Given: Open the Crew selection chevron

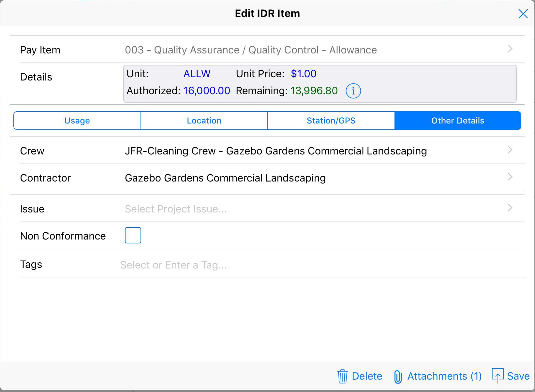Looking at the screenshot, I should tap(510, 150).
